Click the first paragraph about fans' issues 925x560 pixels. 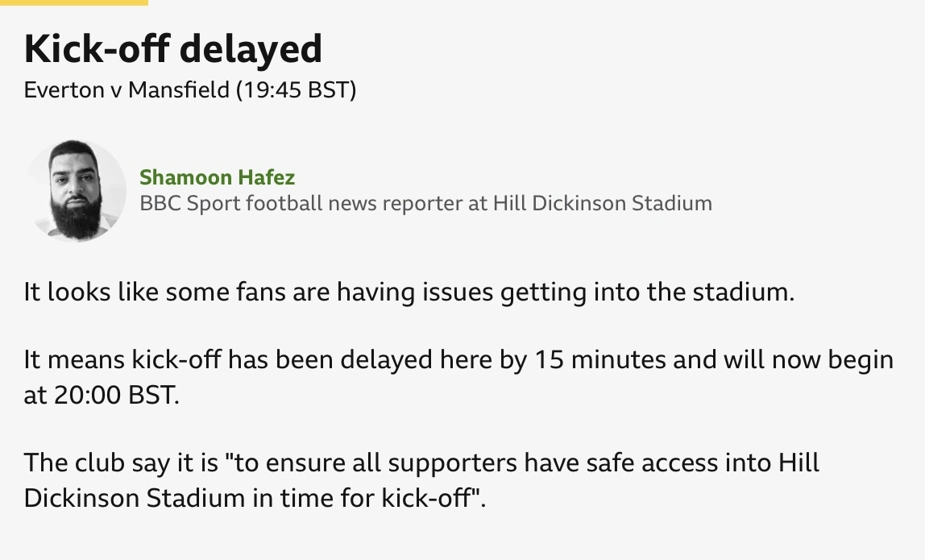[409, 292]
